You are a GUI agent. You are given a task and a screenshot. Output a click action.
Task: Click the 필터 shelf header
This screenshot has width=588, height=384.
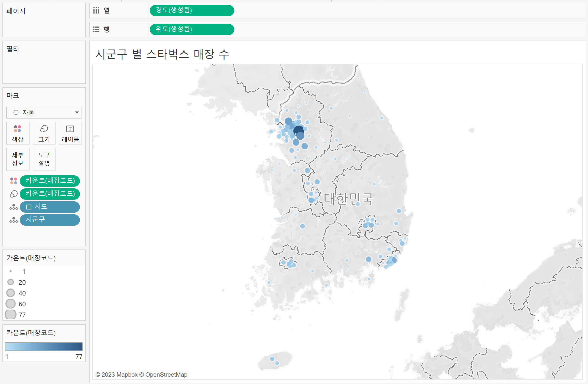13,49
